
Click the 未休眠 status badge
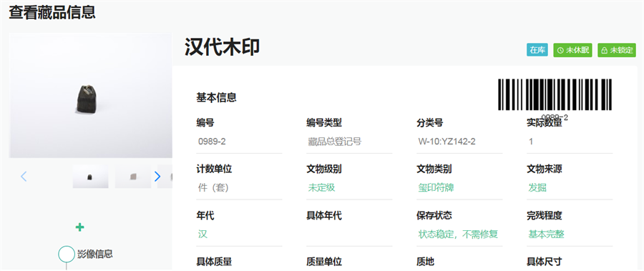click(572, 50)
